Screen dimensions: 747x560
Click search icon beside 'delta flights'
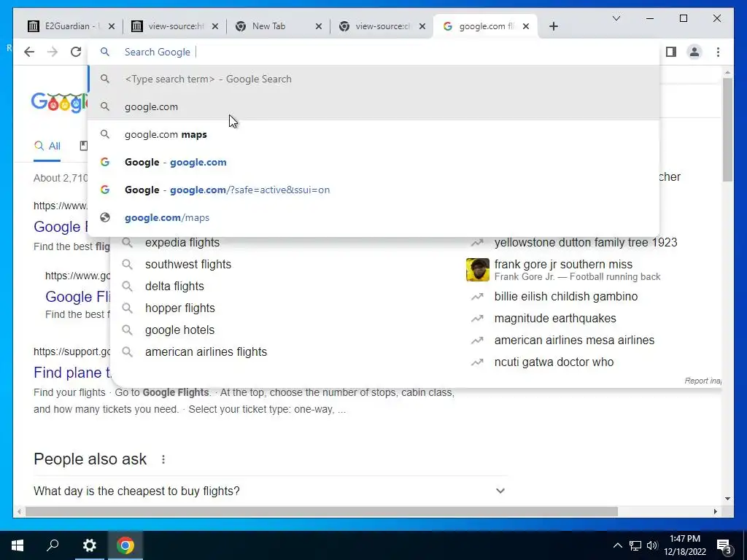click(127, 286)
